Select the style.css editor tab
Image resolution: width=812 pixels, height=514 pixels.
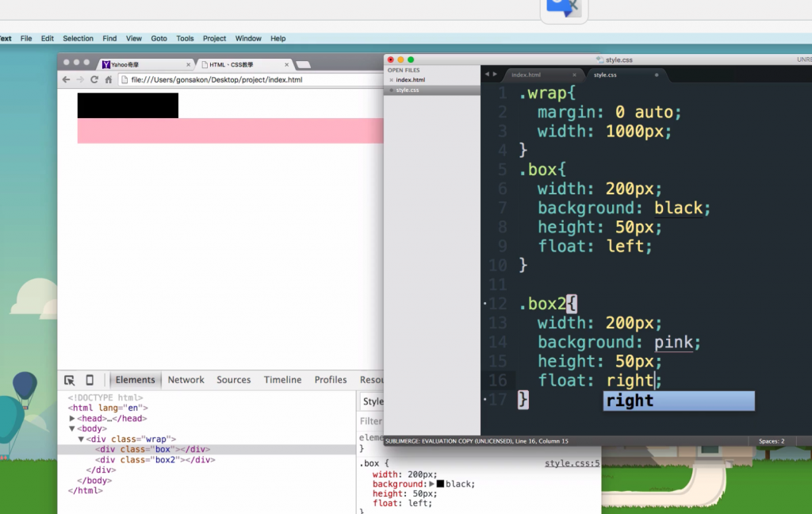pyautogui.click(x=605, y=75)
